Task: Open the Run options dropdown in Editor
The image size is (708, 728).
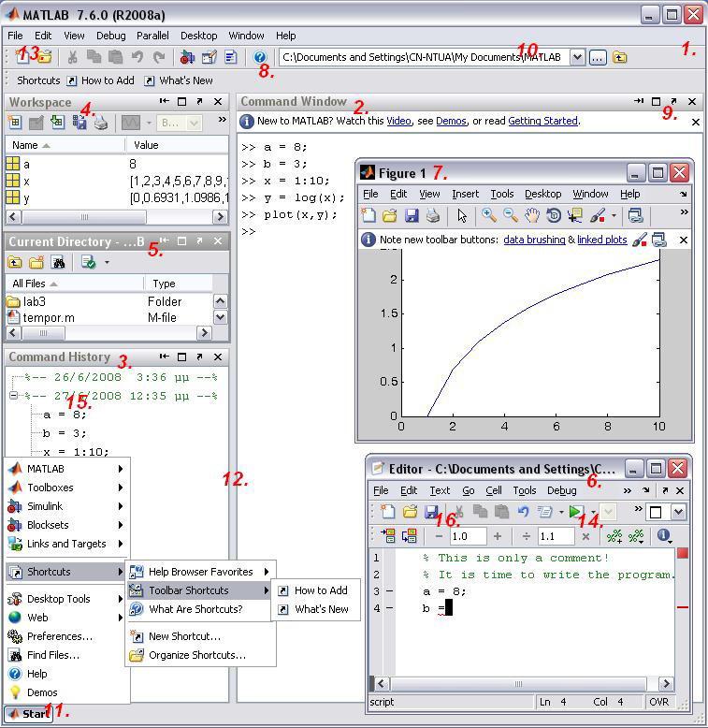Action: click(x=593, y=513)
